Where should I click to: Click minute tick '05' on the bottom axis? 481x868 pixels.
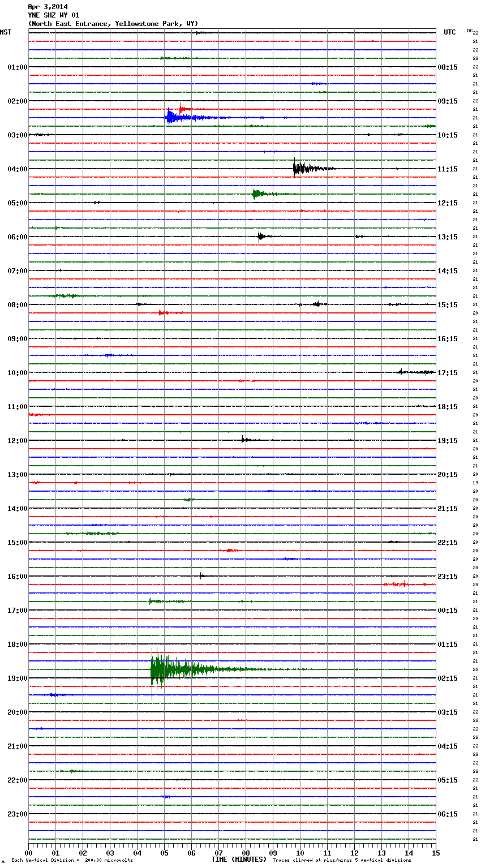(164, 852)
